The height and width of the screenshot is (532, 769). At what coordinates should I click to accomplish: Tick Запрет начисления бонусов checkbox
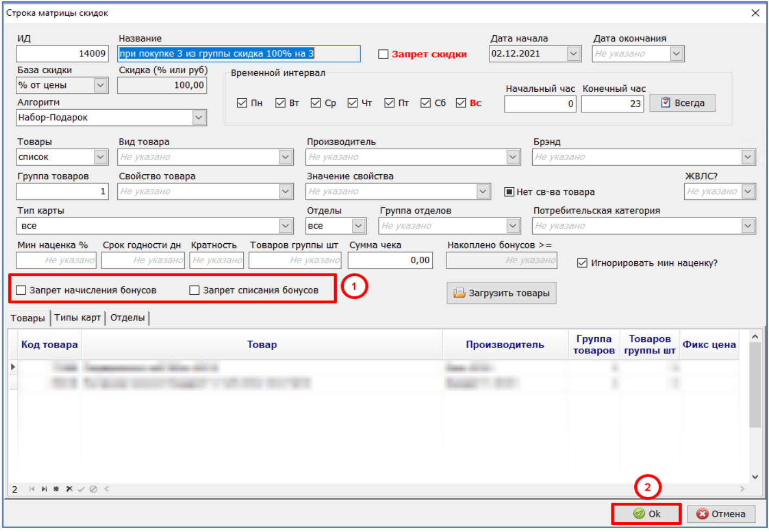(x=21, y=290)
